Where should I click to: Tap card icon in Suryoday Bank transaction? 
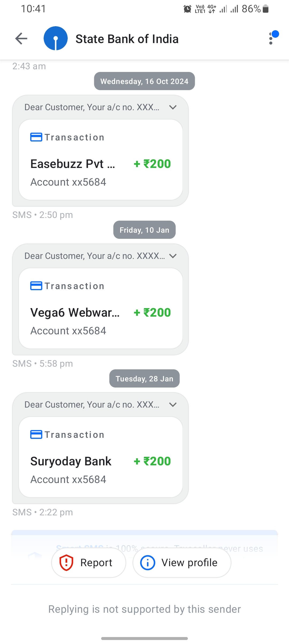coord(36,435)
